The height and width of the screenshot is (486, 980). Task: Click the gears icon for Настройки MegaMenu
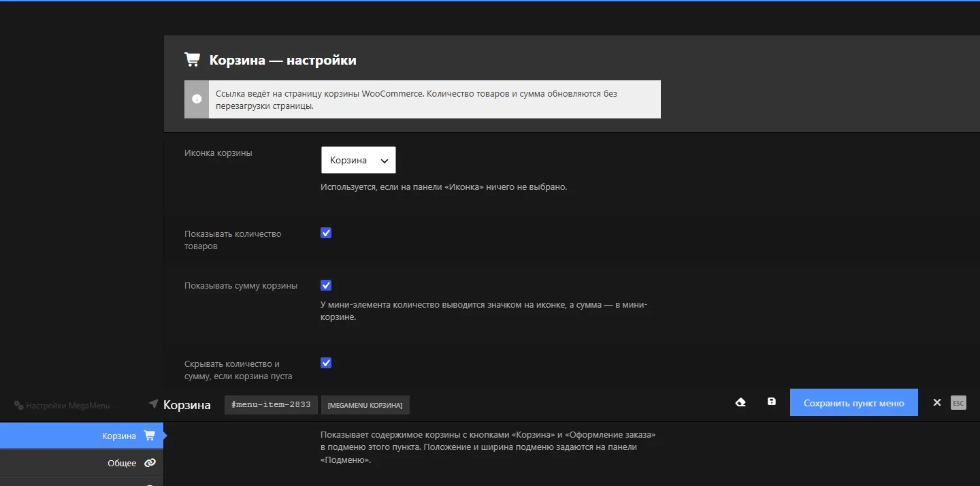point(18,405)
